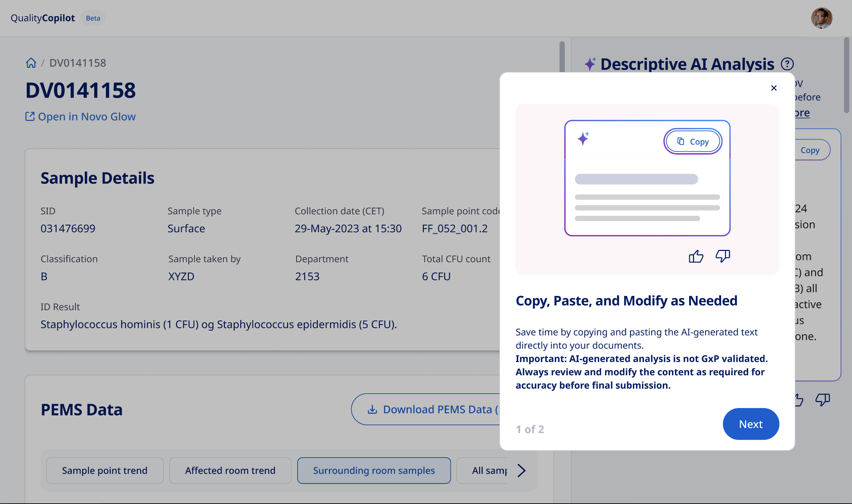Select the Surrounding room samples tab
Screen dimensions: 852x504
click(374, 471)
